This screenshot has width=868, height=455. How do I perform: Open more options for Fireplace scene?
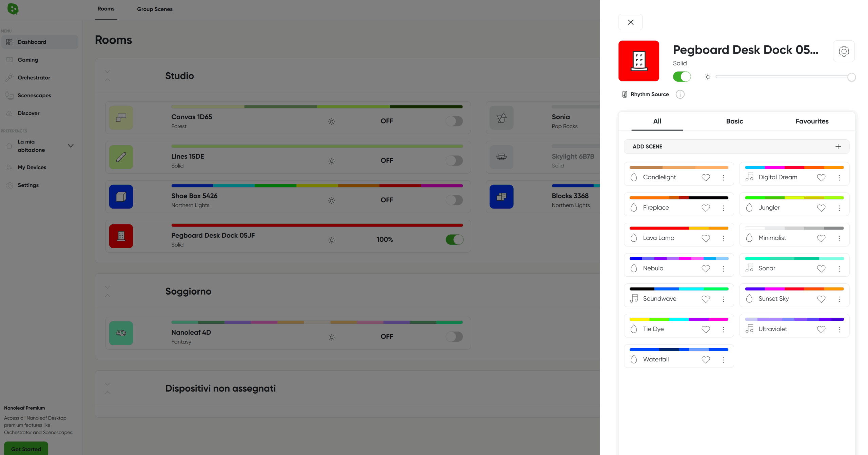tap(724, 208)
